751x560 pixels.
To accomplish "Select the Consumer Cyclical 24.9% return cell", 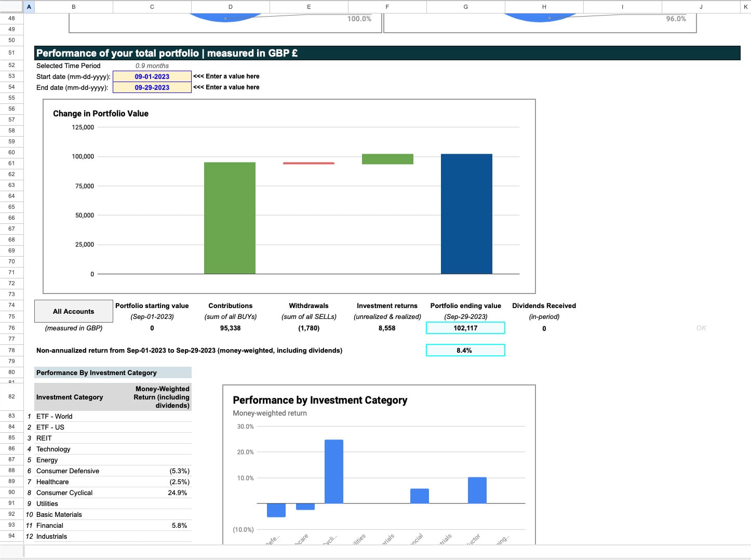I will [x=178, y=492].
